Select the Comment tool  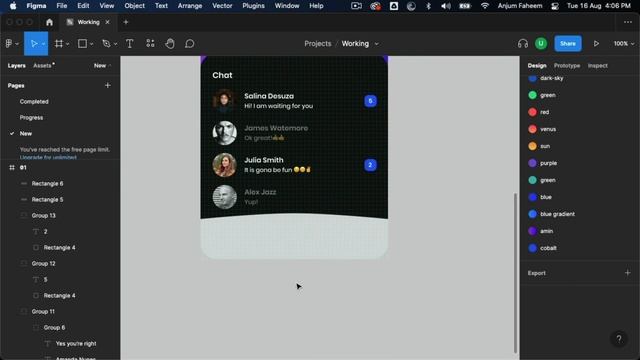(x=189, y=44)
